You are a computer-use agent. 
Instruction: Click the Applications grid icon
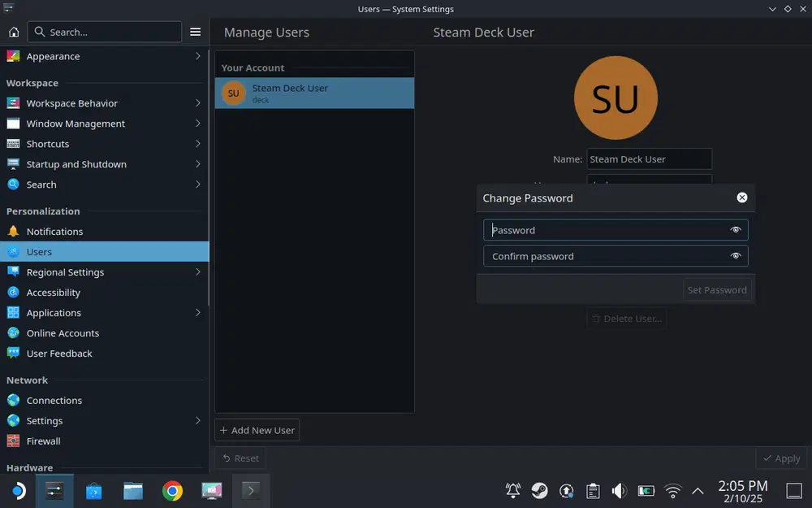tap(14, 313)
